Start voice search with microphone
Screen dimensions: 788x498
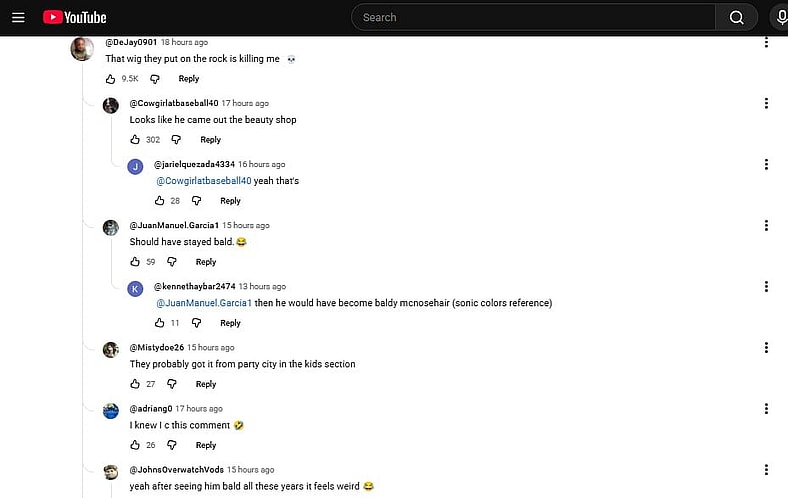click(x=781, y=18)
